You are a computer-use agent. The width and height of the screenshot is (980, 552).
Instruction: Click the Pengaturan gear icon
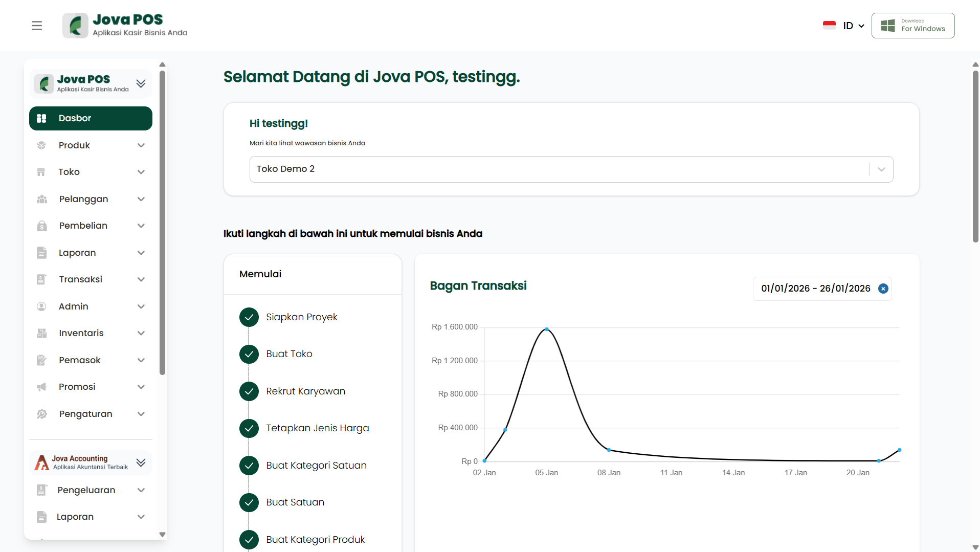pos(41,414)
